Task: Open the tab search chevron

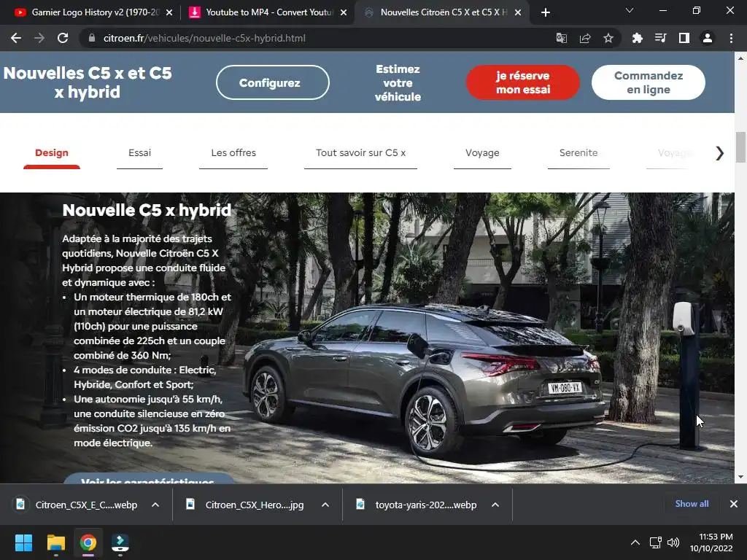Action: [x=630, y=10]
